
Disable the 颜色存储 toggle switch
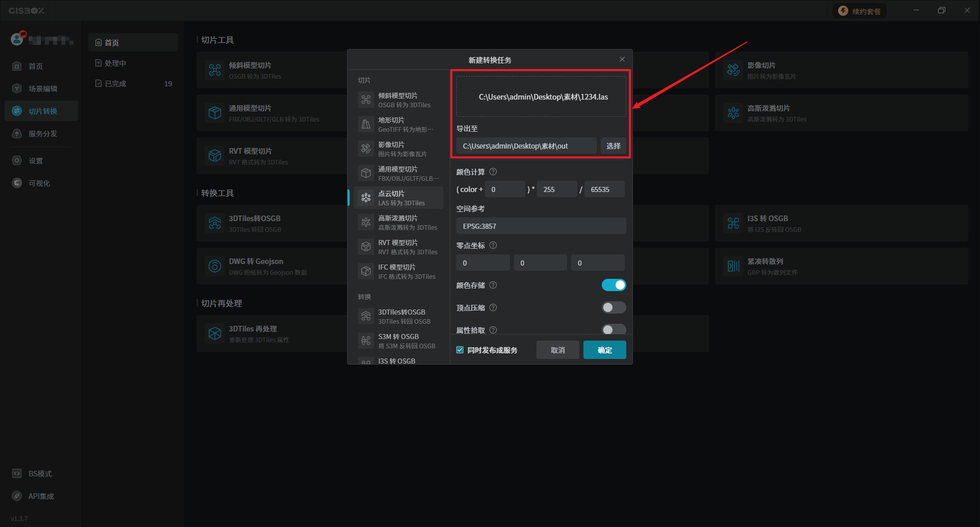click(x=614, y=285)
